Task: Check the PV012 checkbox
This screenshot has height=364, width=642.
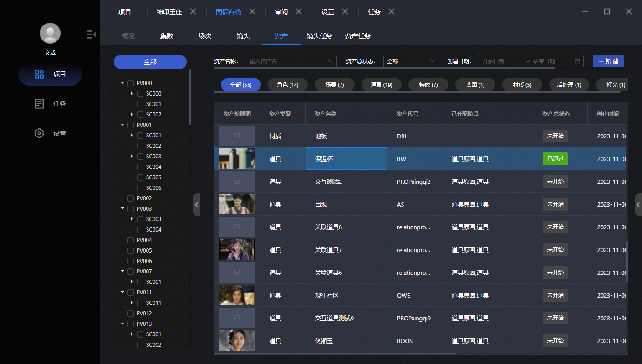Action: click(x=131, y=313)
